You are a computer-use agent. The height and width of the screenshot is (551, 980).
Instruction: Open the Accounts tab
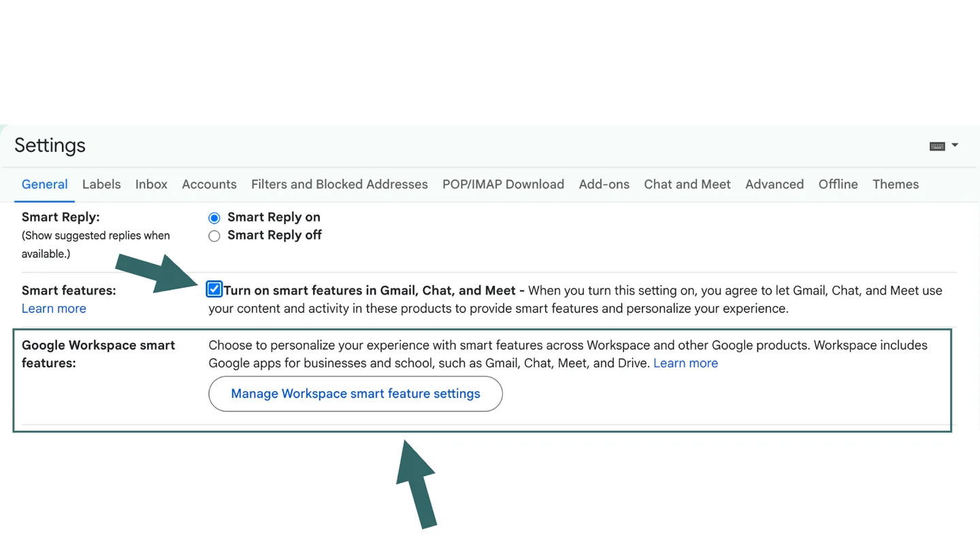(209, 184)
